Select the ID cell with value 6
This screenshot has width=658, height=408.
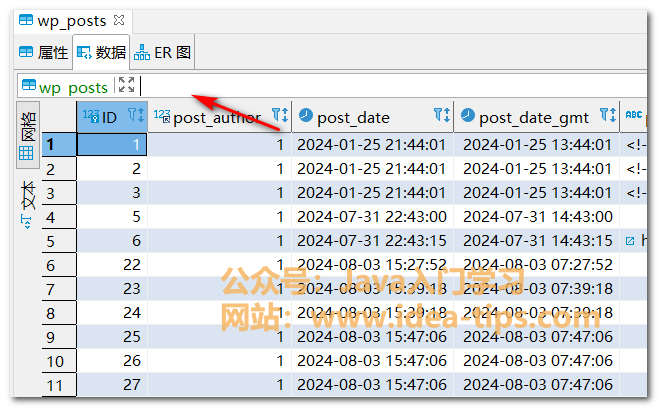(112, 241)
